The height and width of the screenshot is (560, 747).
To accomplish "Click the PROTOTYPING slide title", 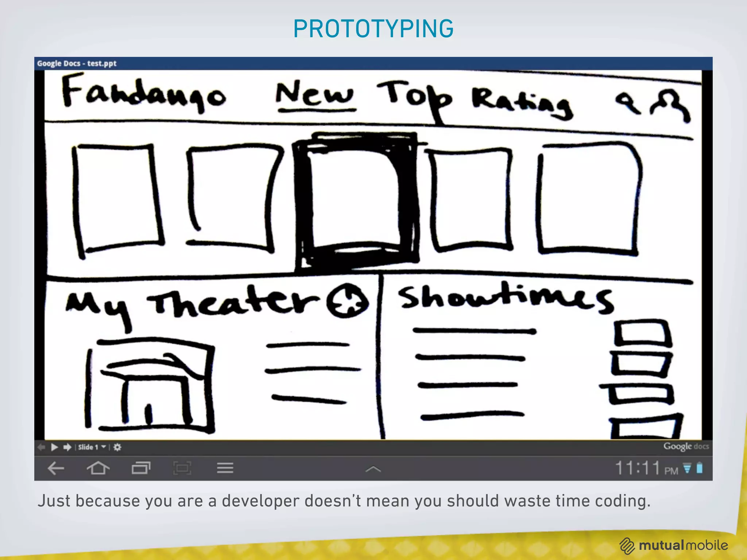I will (373, 28).
